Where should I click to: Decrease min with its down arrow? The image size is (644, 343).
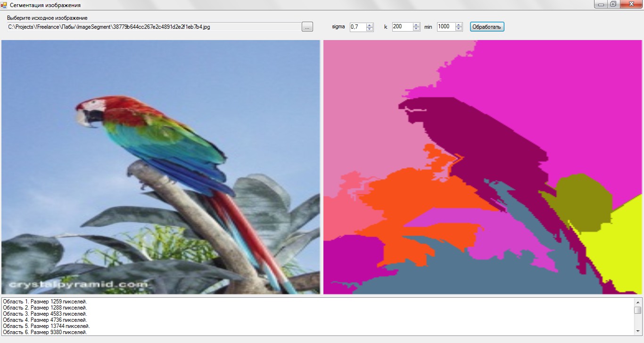459,29
